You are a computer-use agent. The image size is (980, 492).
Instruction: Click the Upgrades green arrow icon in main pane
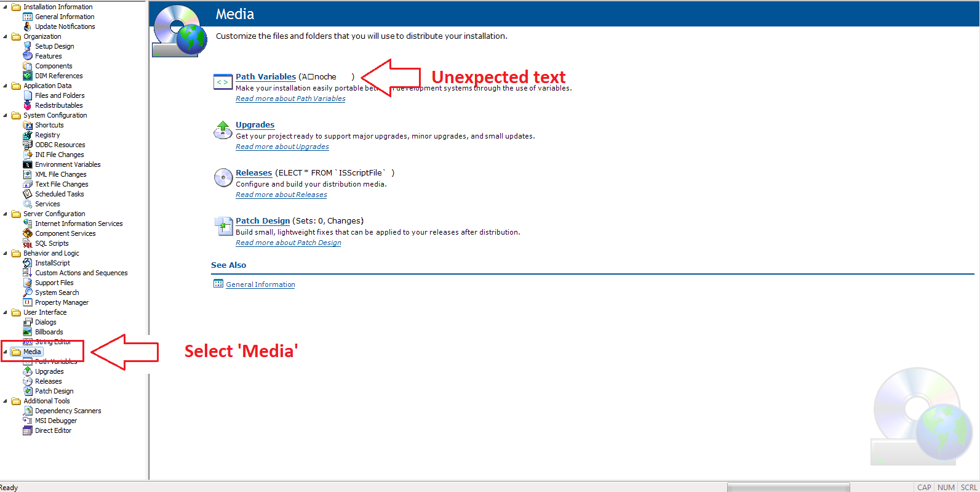click(x=223, y=130)
